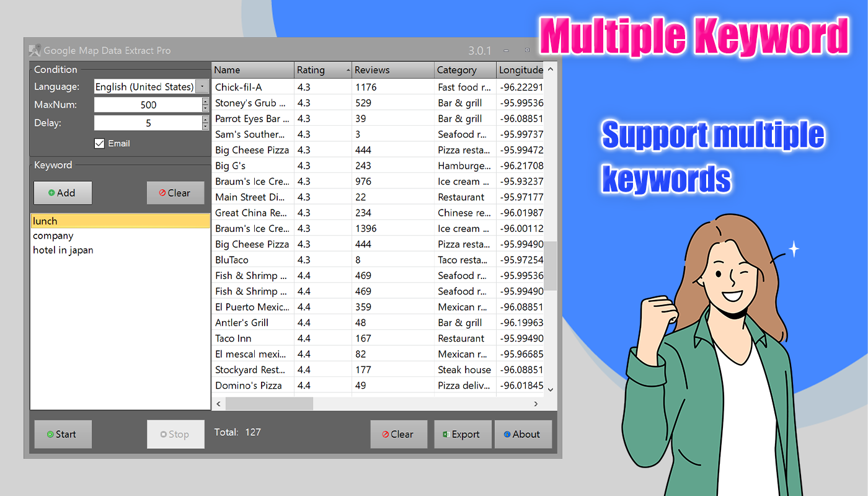The height and width of the screenshot is (496, 868).
Task: Decrease Delay with the down stepper arrow
Action: click(205, 126)
